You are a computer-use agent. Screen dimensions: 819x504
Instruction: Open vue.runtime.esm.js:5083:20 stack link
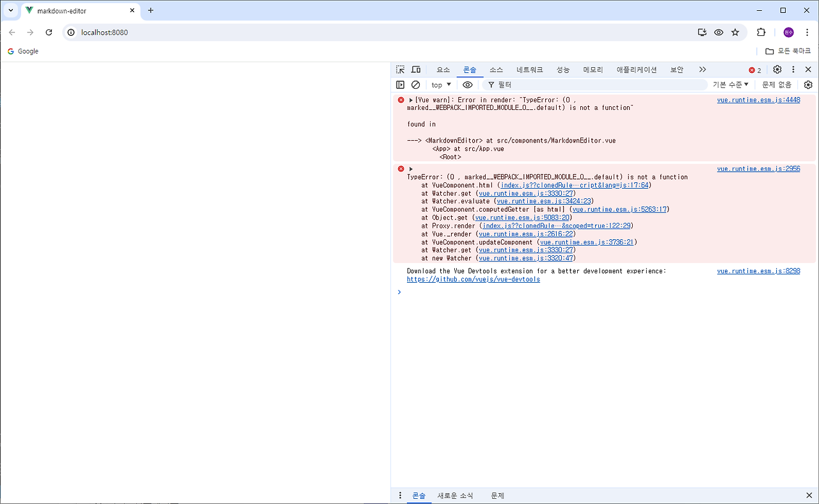coord(523,218)
